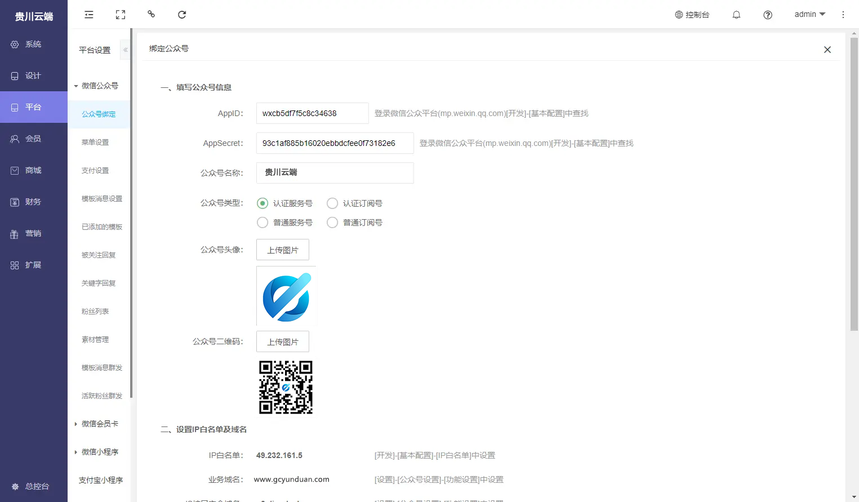Open 活跃粉丝群发 menu item
The height and width of the screenshot is (502, 859).
pos(102,396)
